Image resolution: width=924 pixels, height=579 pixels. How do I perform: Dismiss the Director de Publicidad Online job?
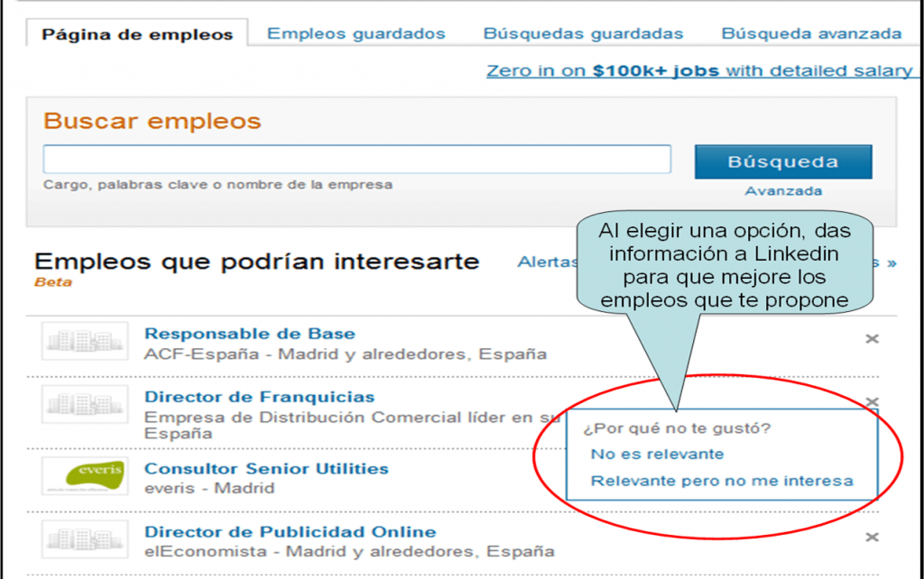(x=873, y=538)
